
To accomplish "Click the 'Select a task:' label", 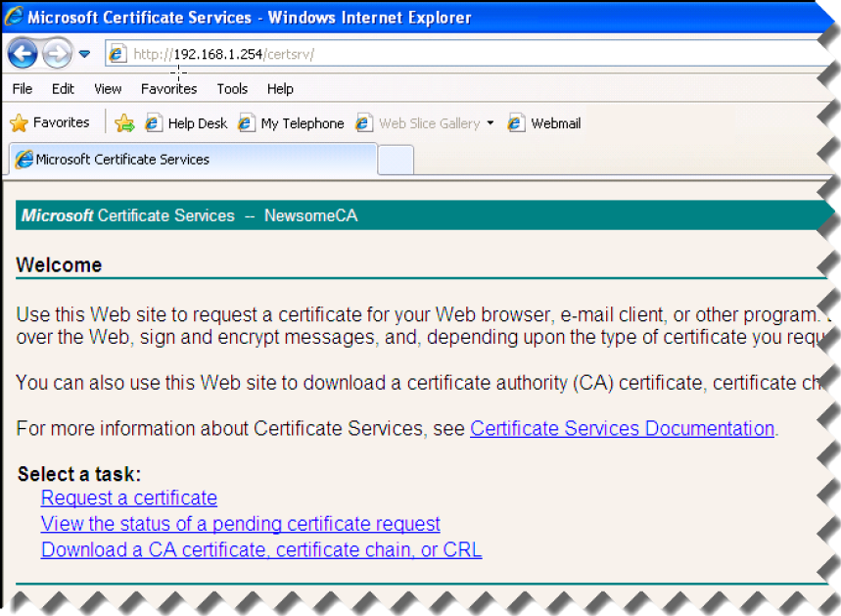I will click(79, 474).
